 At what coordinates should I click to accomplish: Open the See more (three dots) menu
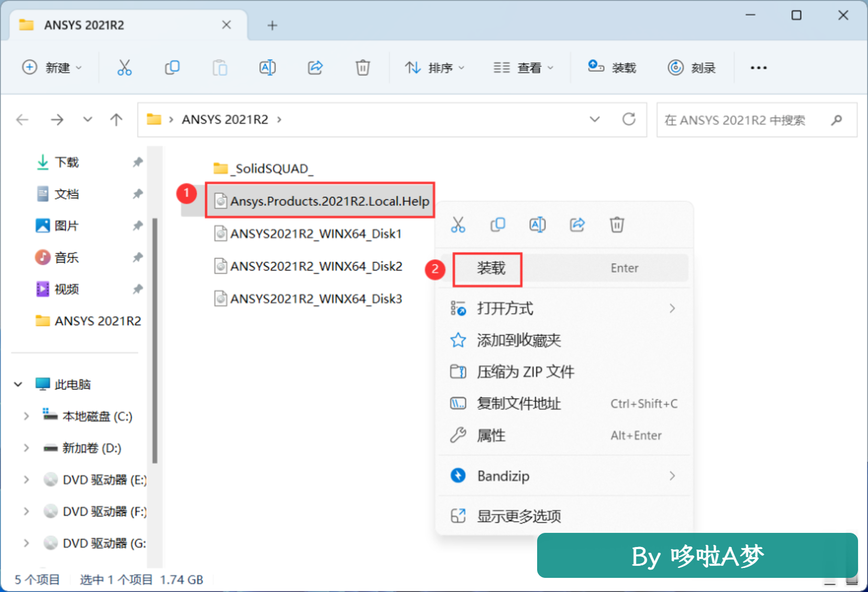point(759,68)
